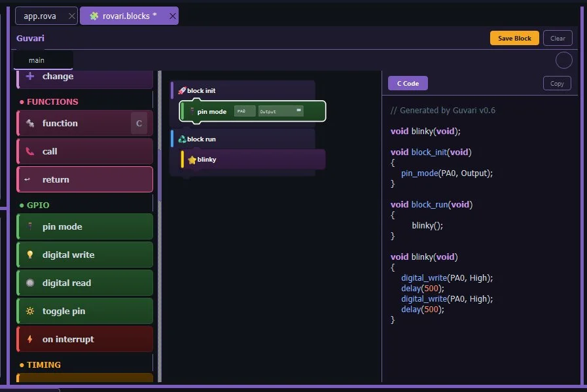Click the recycle icon on block run
The image size is (587, 392).
(x=182, y=139)
